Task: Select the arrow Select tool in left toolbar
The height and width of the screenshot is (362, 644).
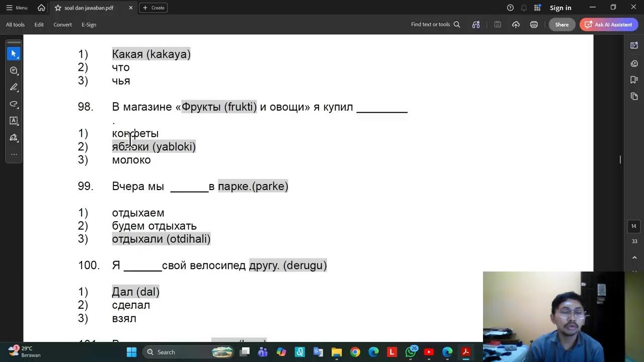Action: [x=14, y=53]
